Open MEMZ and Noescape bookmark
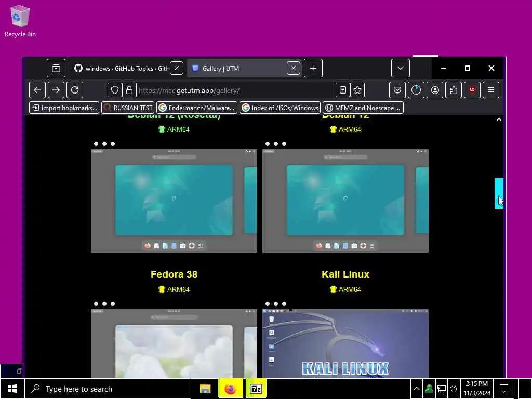This screenshot has height=399, width=532. tap(363, 108)
